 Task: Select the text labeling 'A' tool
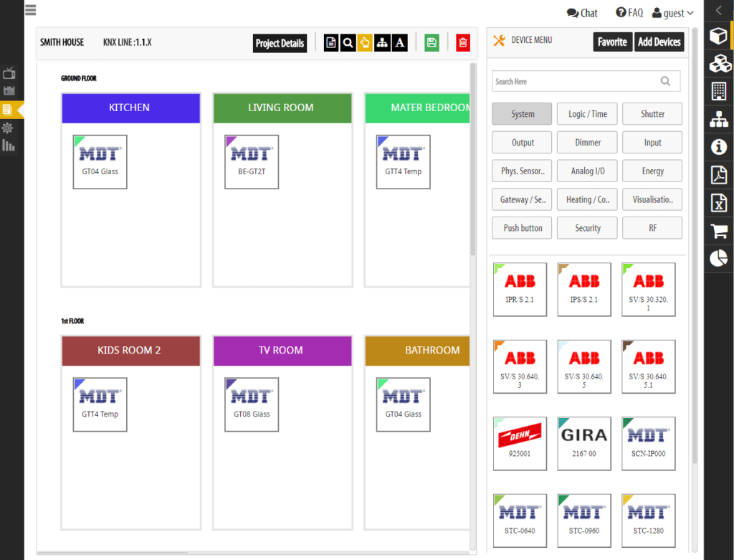coord(399,42)
